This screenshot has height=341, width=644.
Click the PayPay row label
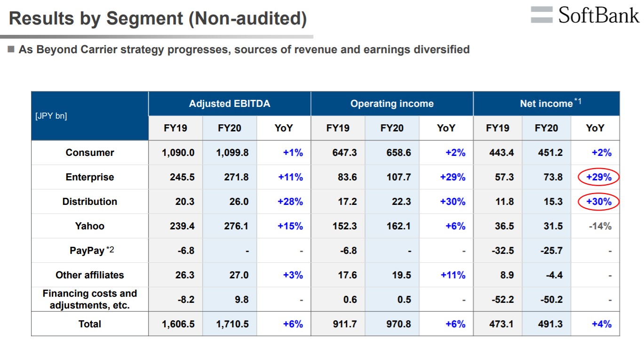pos(87,251)
